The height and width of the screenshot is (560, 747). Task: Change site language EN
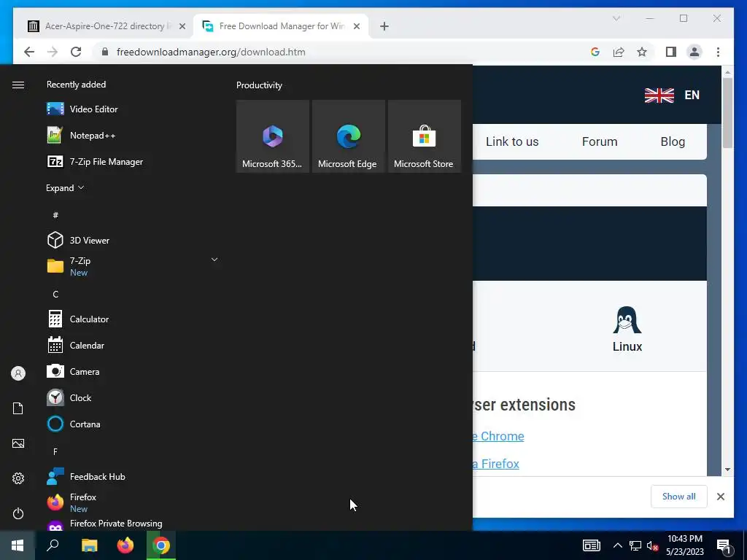point(672,95)
